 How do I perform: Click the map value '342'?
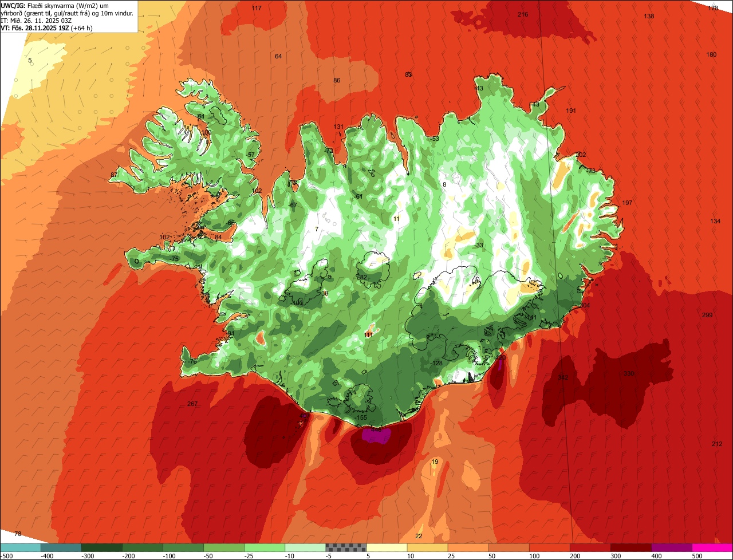click(x=563, y=377)
